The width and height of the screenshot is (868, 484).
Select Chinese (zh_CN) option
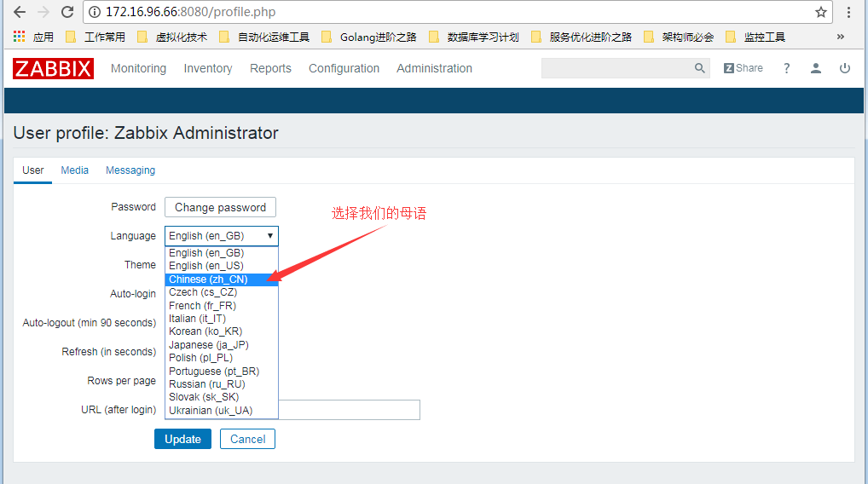(x=222, y=279)
